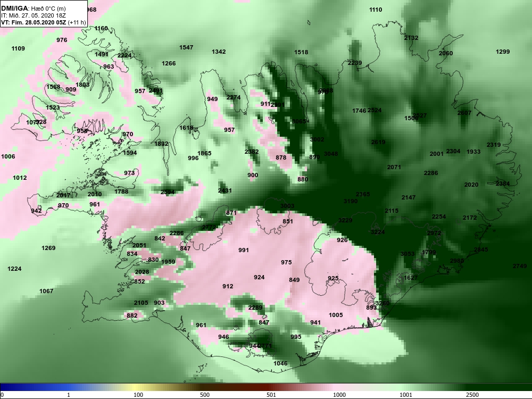532x399 pixels.
Task: Click the map value 2619
Action: 378,142
